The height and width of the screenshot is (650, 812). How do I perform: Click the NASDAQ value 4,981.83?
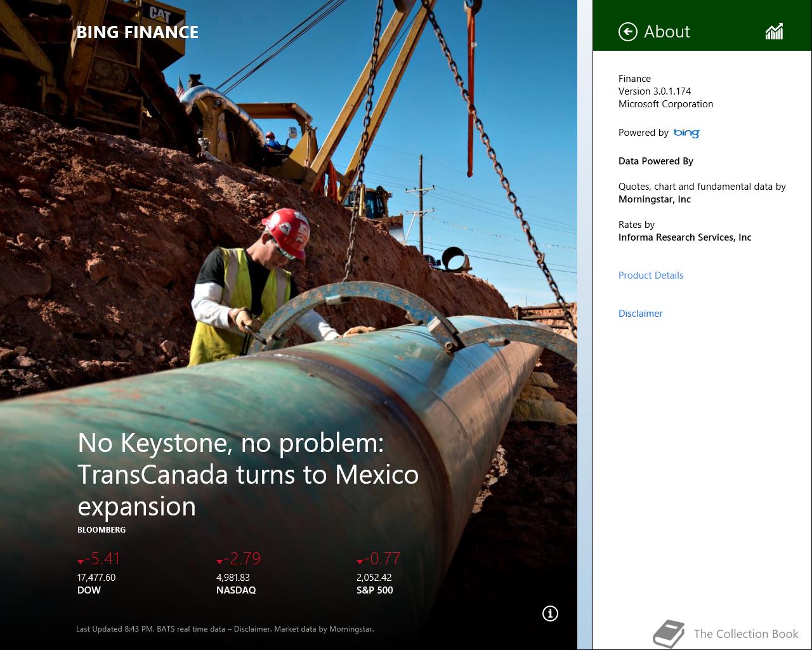pos(233,578)
